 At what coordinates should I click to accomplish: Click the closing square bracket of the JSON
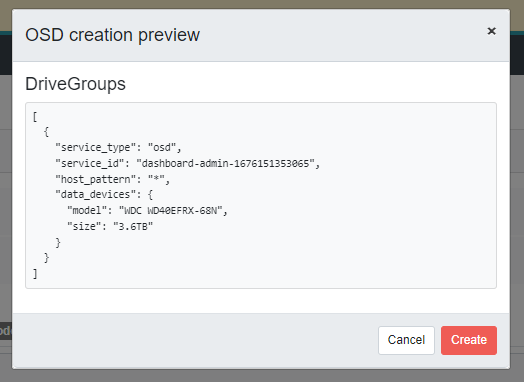click(x=35, y=274)
